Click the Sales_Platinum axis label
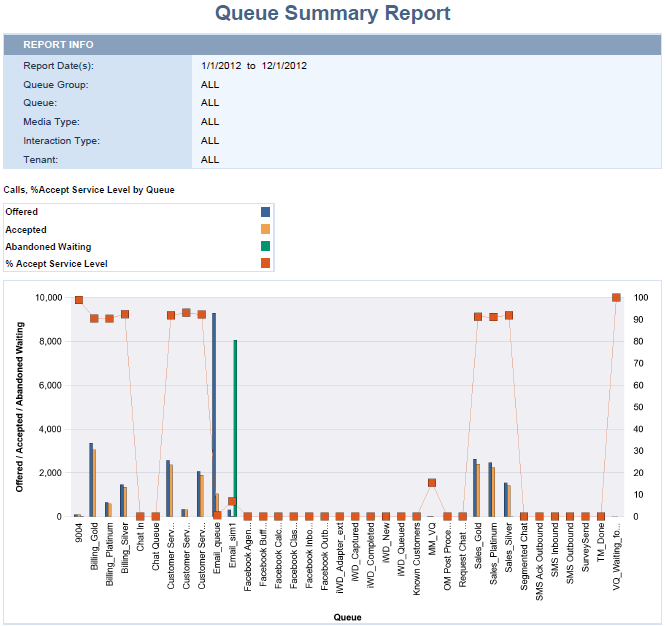The width and height of the screenshot is (666, 626). coord(494,551)
